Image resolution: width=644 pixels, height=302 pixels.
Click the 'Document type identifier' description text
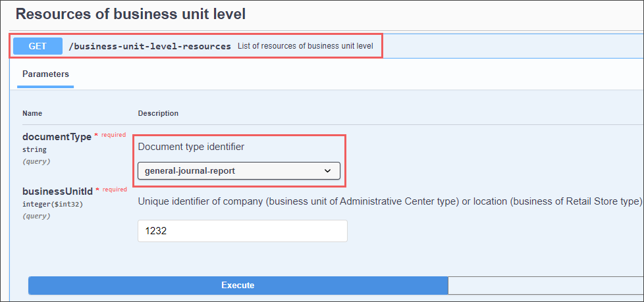pos(191,147)
